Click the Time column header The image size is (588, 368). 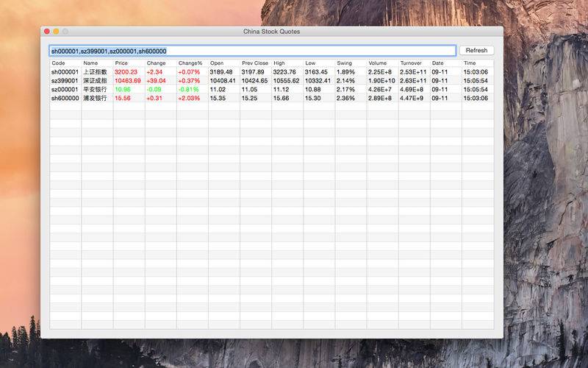(x=478, y=63)
